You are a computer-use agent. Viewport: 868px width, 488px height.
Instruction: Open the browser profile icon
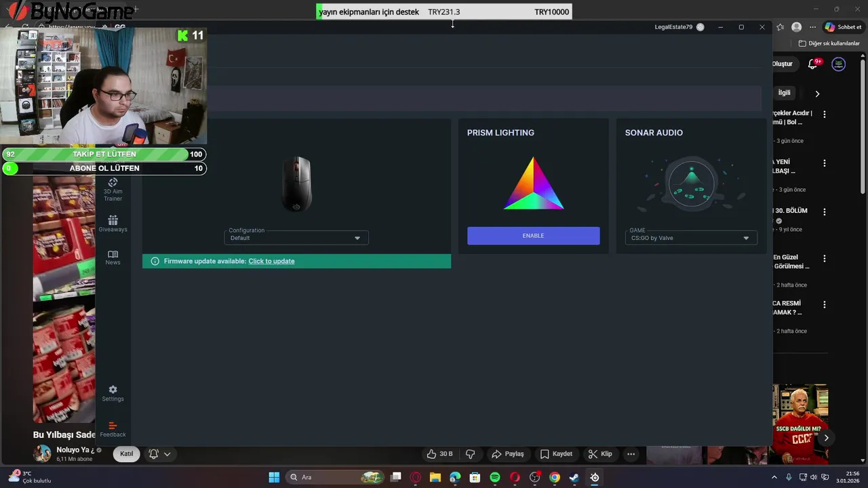(796, 27)
